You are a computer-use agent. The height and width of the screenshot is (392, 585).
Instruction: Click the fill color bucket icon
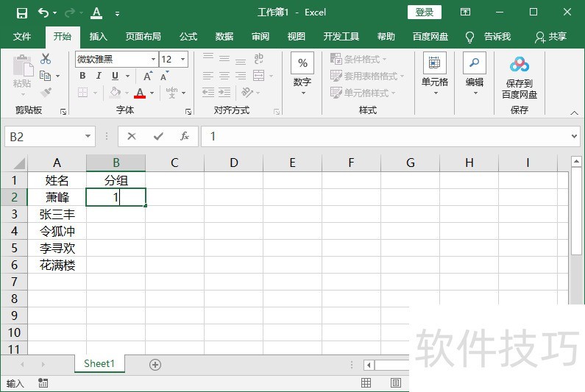pos(115,92)
